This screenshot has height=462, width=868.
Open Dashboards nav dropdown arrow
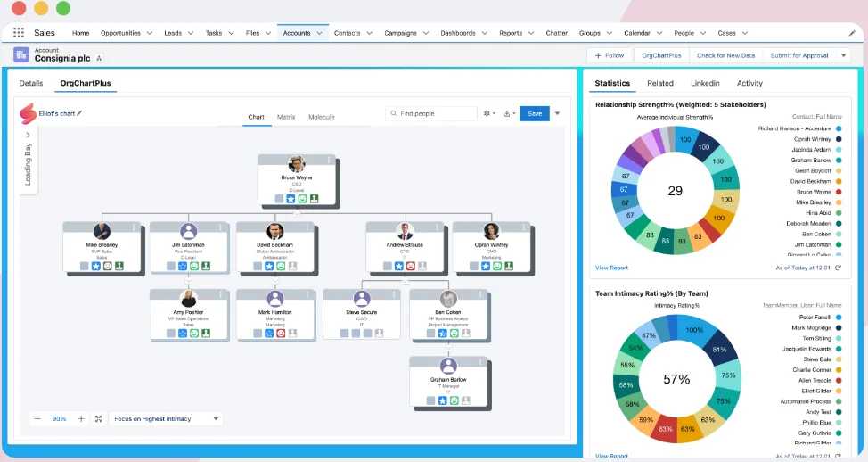pyautogui.click(x=485, y=33)
